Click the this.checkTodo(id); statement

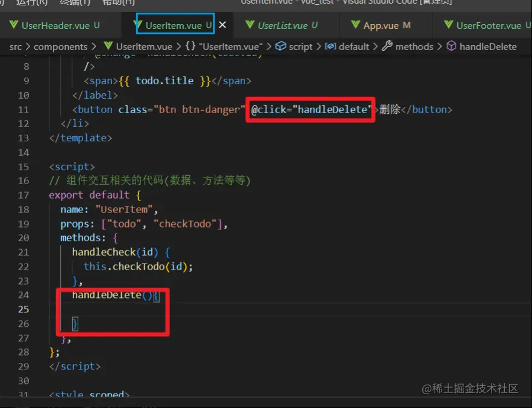click(138, 267)
